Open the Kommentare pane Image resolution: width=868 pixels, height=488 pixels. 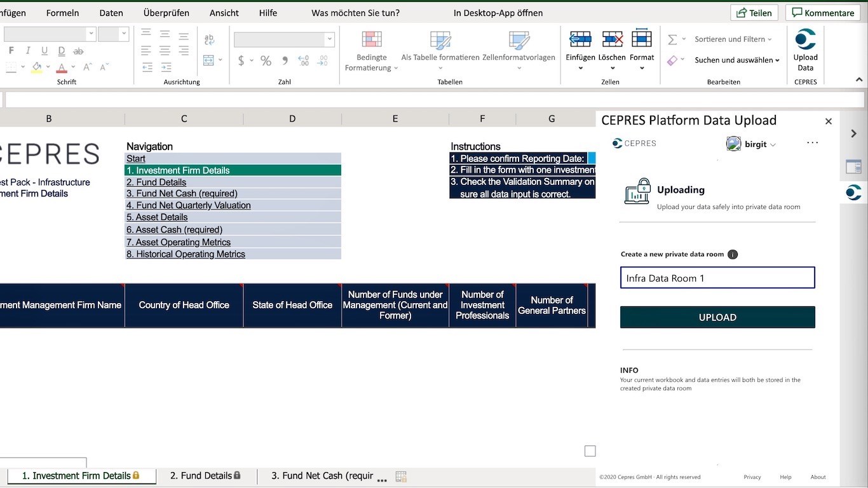coord(823,13)
